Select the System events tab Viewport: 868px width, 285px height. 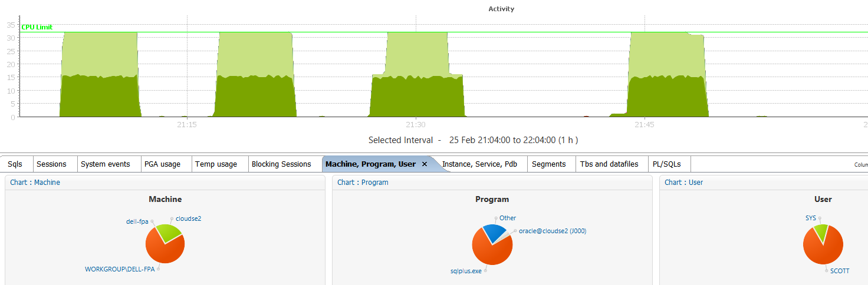click(106, 164)
